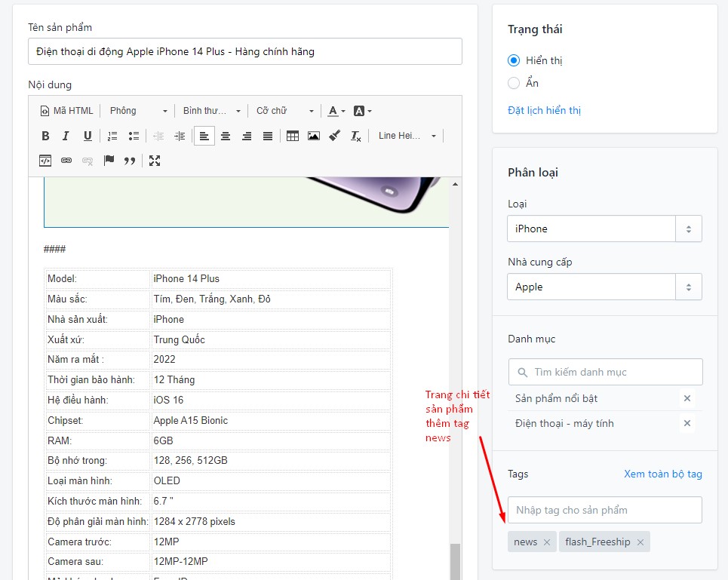Viewport: 728px width, 580px height.
Task: Insert a hyperlink
Action: 66,161
